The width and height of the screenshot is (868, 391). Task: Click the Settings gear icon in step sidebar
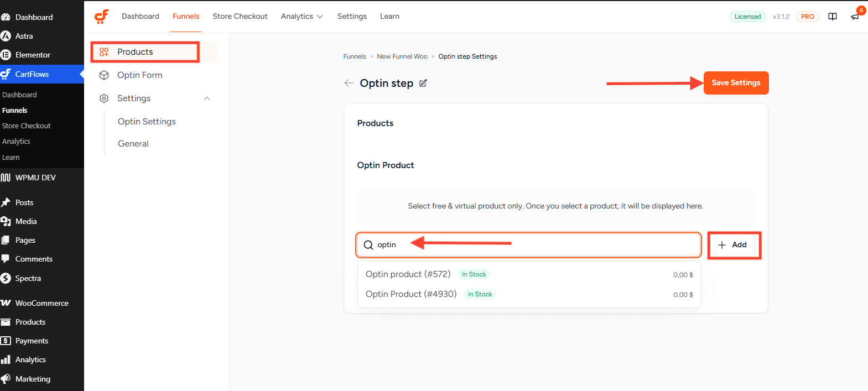click(x=104, y=98)
